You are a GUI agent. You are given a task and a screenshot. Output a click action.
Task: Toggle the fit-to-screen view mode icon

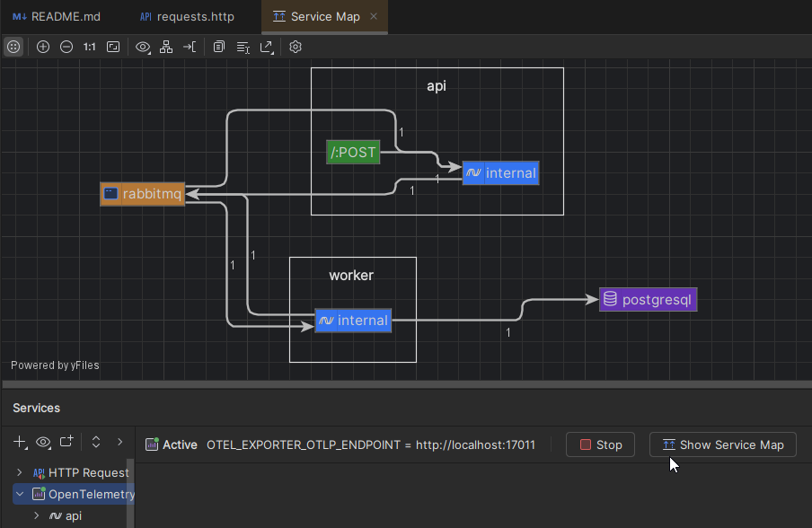click(113, 47)
